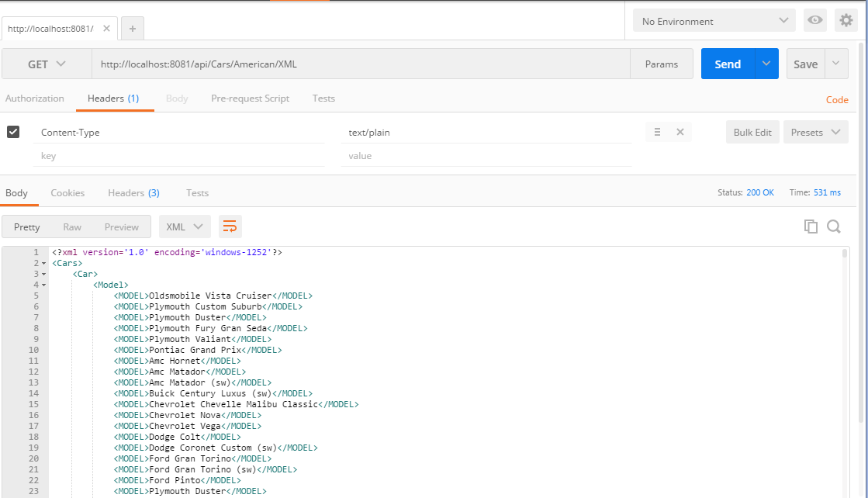Collapse the Cars XML node on line 2

[42, 263]
